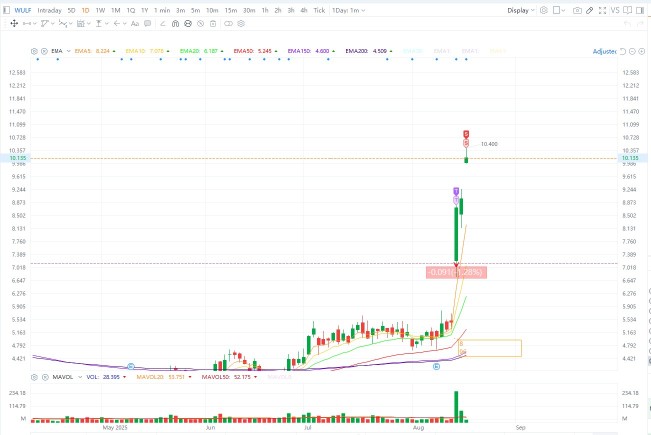The image size is (651, 435).
Task: Click the Adjusted price link
Action: [x=604, y=51]
